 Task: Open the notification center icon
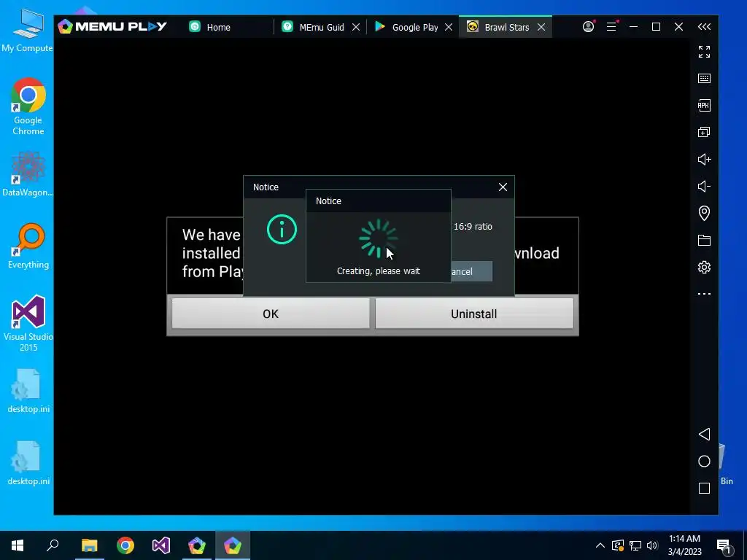pyautogui.click(x=724, y=546)
